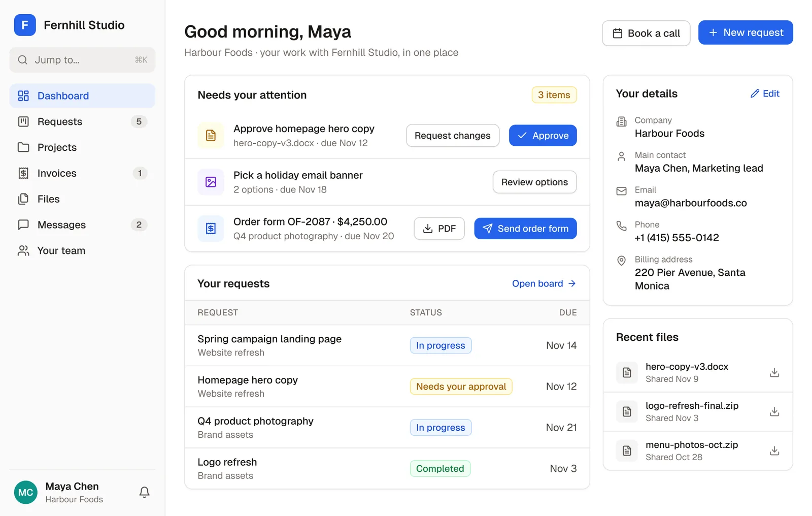Open the requests board link

pos(544,283)
